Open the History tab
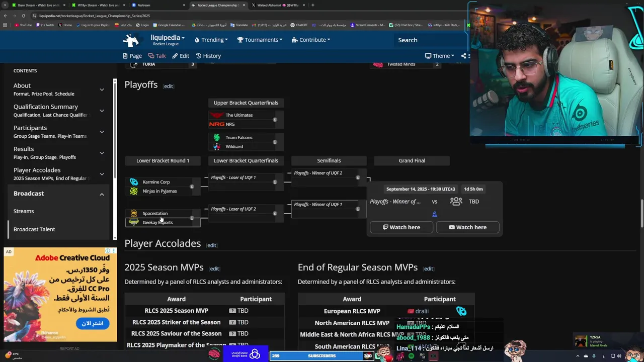 pos(208,56)
